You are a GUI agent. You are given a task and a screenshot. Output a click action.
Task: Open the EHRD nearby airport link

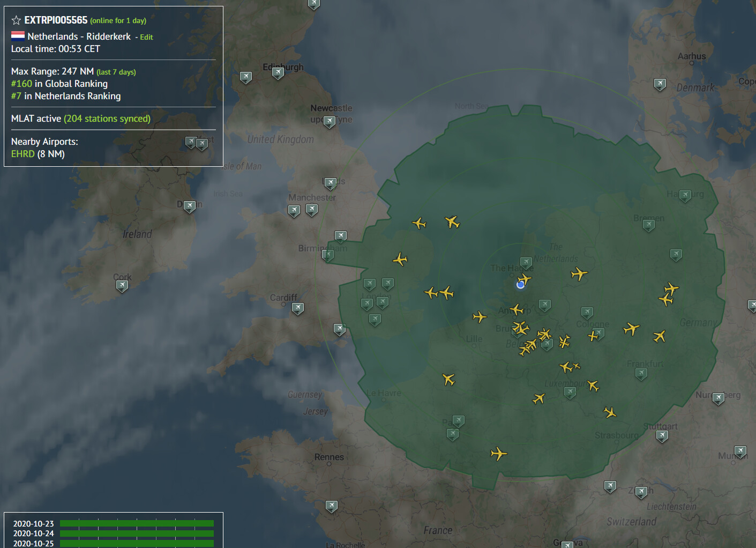coord(23,154)
